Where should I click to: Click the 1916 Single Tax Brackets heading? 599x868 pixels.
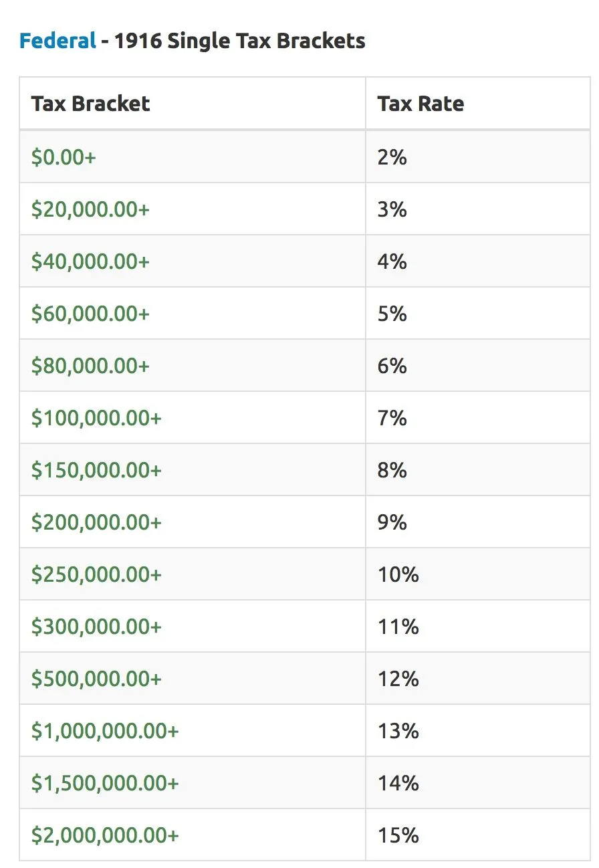(x=239, y=41)
